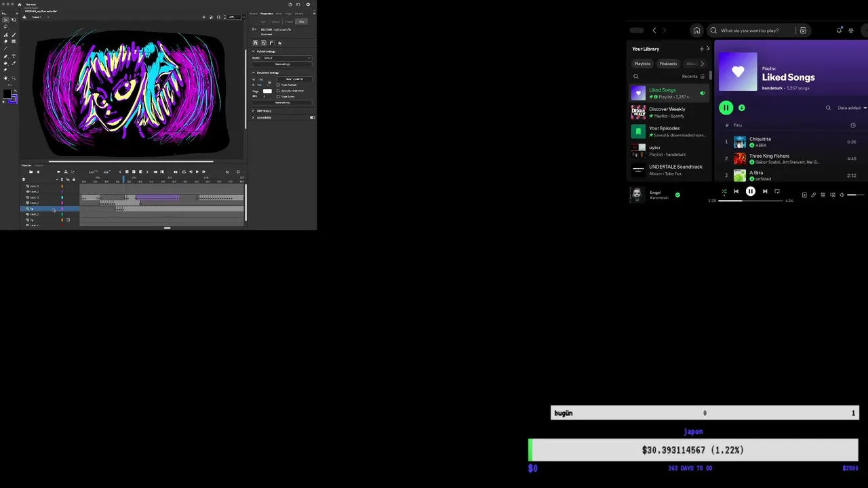
Task: Skip to previous track in Spotify
Action: tap(736, 191)
